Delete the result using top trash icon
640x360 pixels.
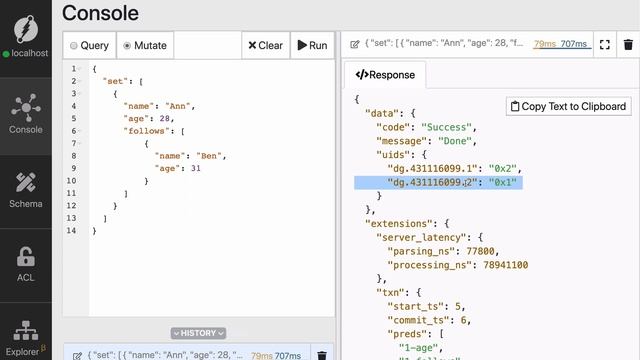(628, 44)
